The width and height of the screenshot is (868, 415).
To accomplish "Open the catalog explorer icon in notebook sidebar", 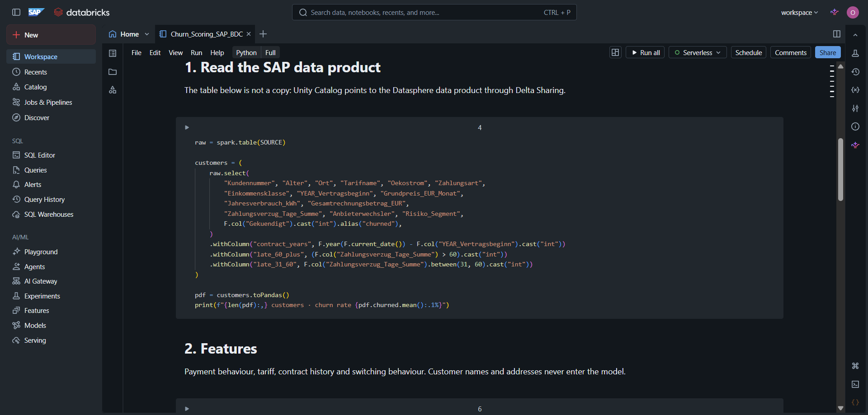I will (113, 90).
